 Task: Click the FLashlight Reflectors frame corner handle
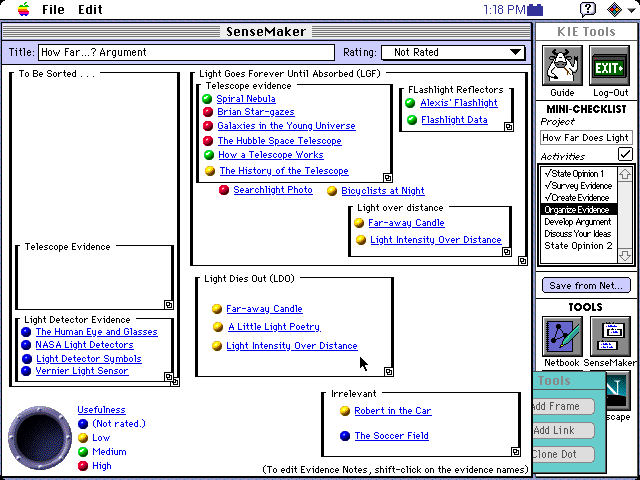(508, 127)
